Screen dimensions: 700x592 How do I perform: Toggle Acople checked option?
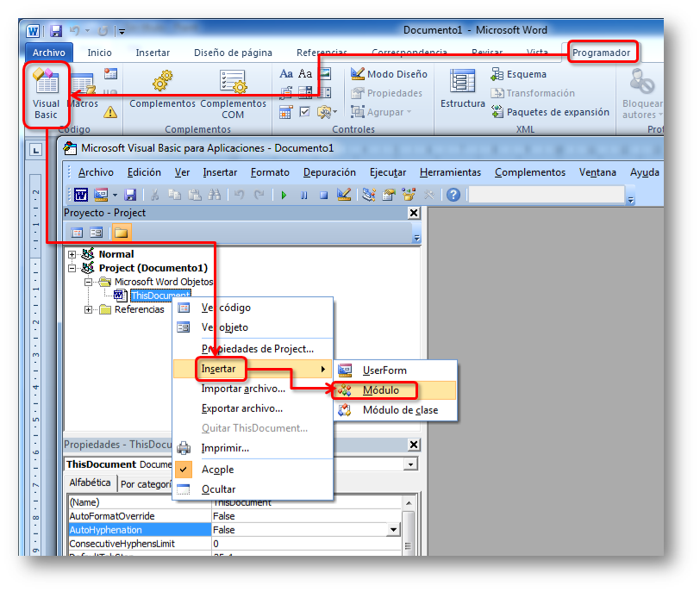(253, 470)
